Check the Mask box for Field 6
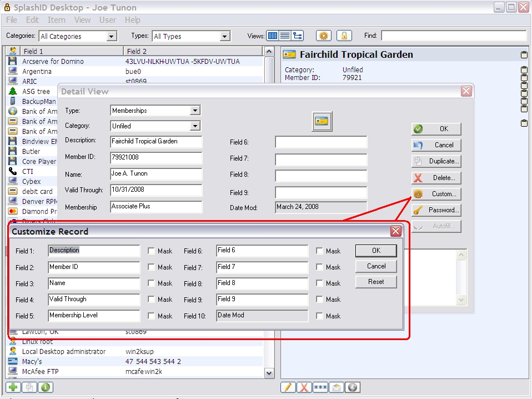The width and height of the screenshot is (532, 399). pos(319,251)
